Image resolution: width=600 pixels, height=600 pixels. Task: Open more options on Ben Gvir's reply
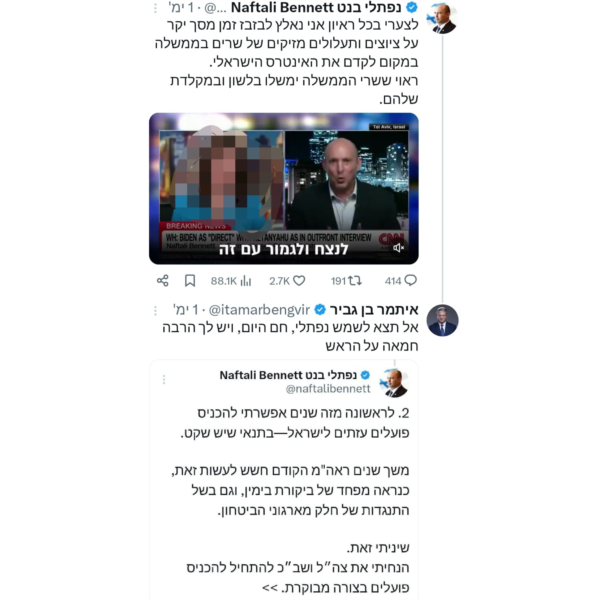pos(155,310)
